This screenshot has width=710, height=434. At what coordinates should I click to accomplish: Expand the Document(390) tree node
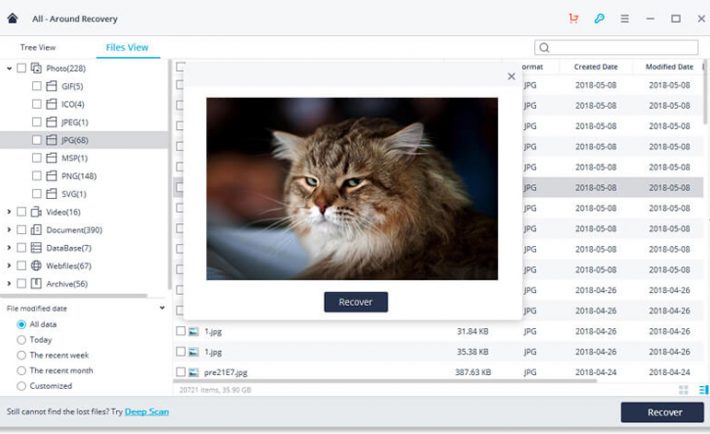(9, 230)
